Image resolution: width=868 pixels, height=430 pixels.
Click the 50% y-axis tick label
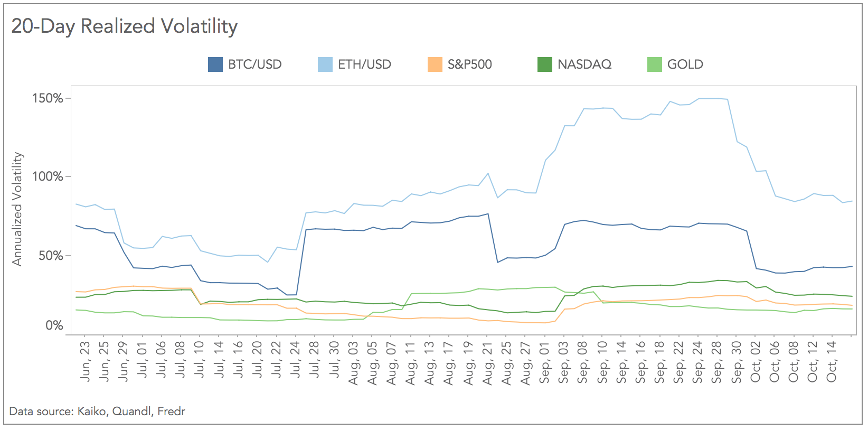pyautogui.click(x=51, y=256)
